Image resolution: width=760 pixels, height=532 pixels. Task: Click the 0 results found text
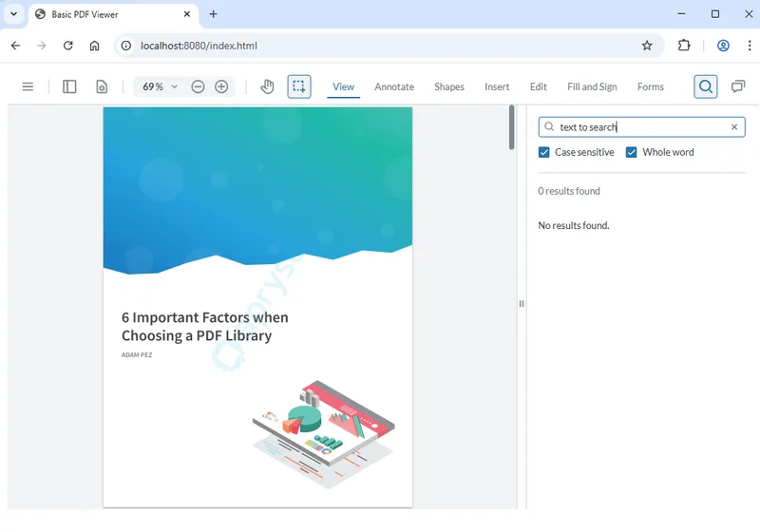[x=569, y=191]
